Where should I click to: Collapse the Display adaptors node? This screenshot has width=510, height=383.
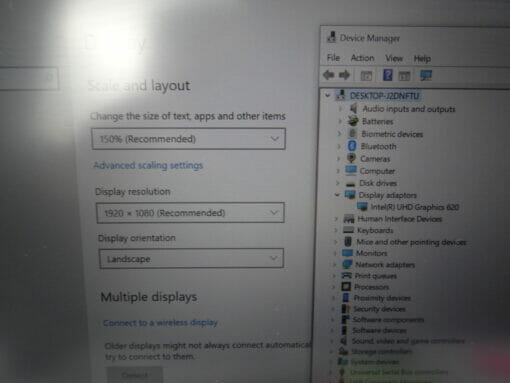pos(337,194)
